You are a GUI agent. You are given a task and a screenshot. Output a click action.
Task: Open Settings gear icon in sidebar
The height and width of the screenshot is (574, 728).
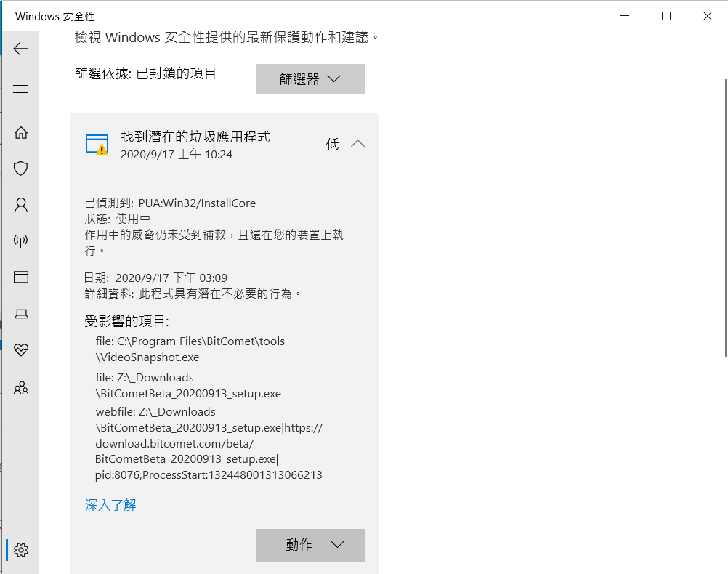point(21,550)
